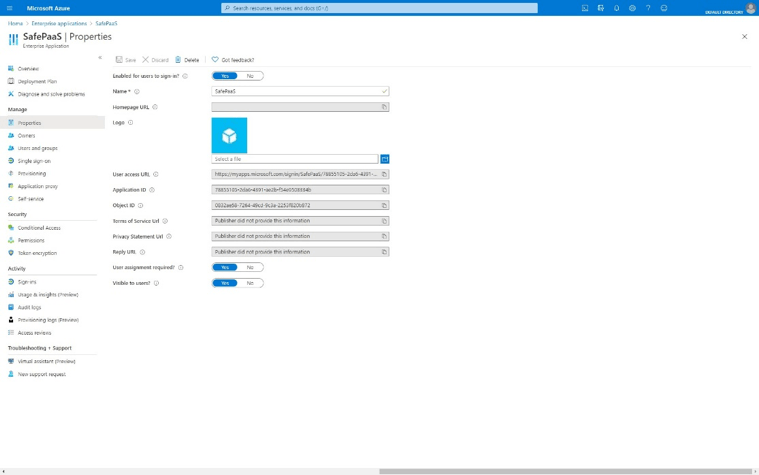This screenshot has height=475, width=759.
Task: Click Got feedback? link
Action: tap(233, 60)
